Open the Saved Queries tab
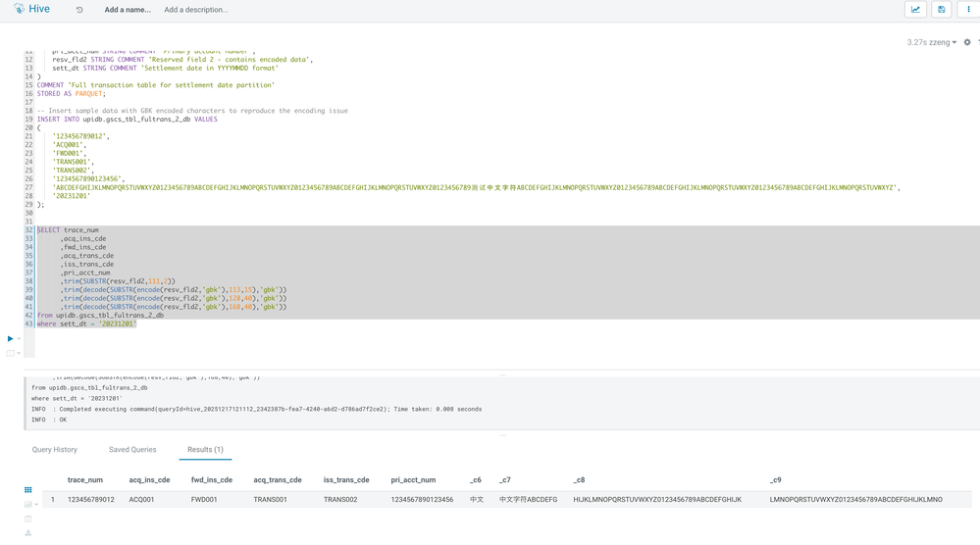This screenshot has width=980, height=545. [x=132, y=450]
